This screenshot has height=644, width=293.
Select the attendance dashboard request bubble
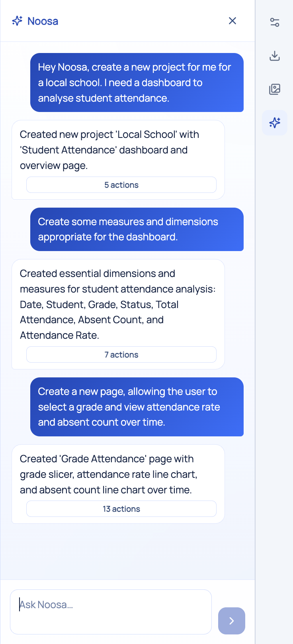coord(137,82)
